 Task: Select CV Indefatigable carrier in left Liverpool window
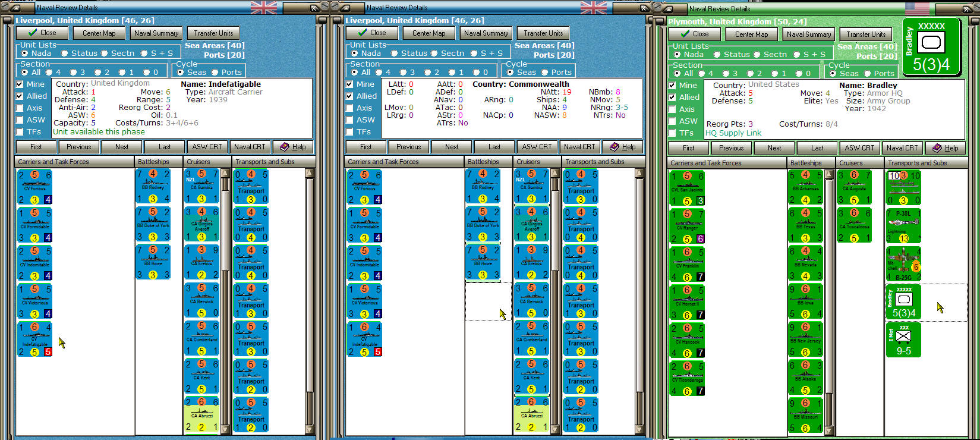[x=35, y=340]
